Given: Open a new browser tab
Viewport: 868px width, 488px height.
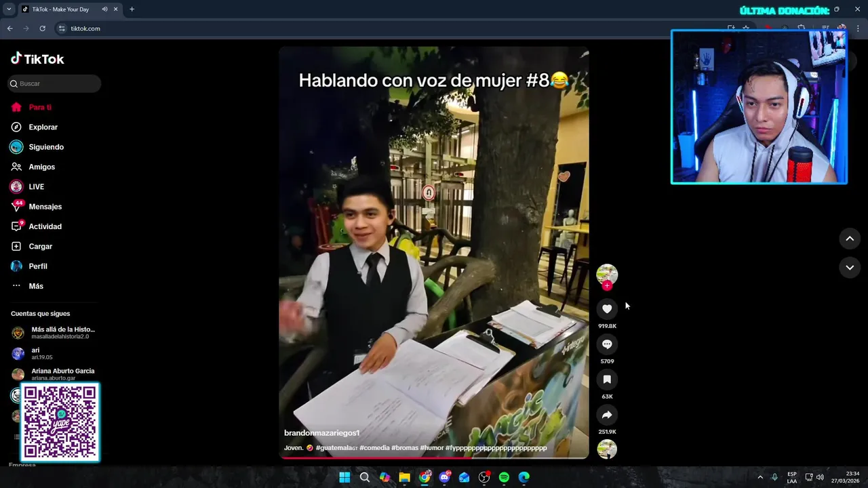Looking at the screenshot, I should (x=132, y=9).
